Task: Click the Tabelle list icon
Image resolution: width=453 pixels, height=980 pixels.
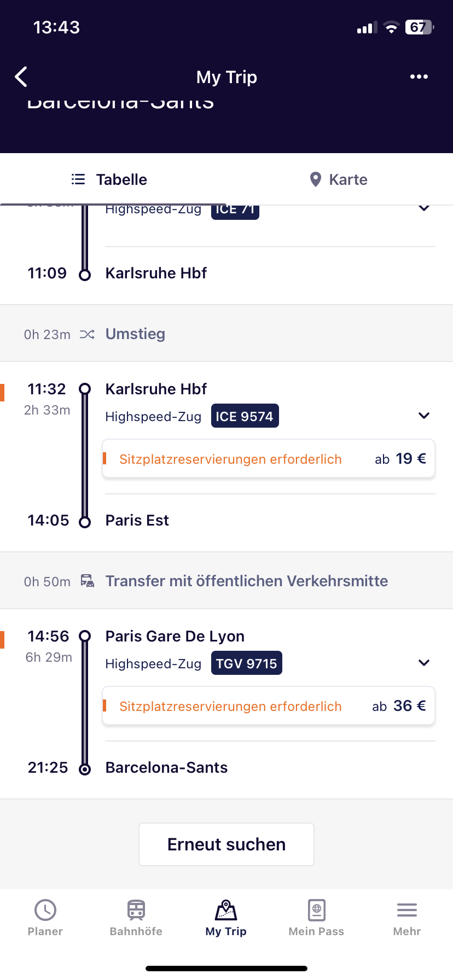Action: 78,179
